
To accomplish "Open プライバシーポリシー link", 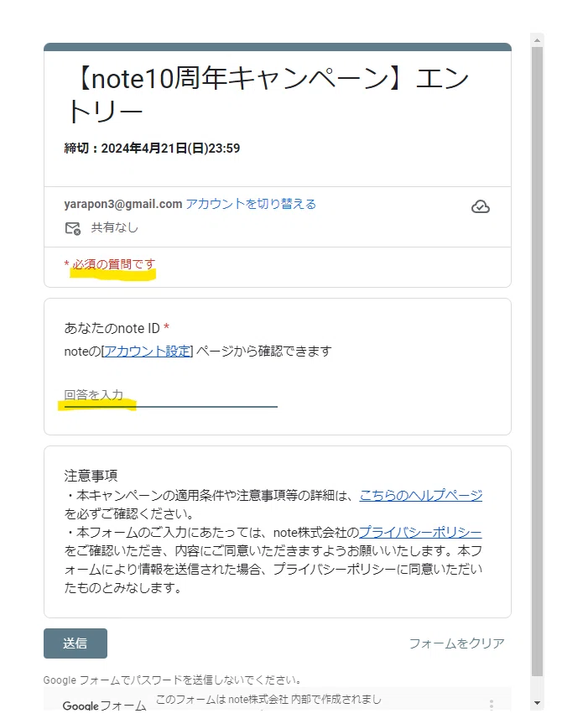I will tap(420, 533).
